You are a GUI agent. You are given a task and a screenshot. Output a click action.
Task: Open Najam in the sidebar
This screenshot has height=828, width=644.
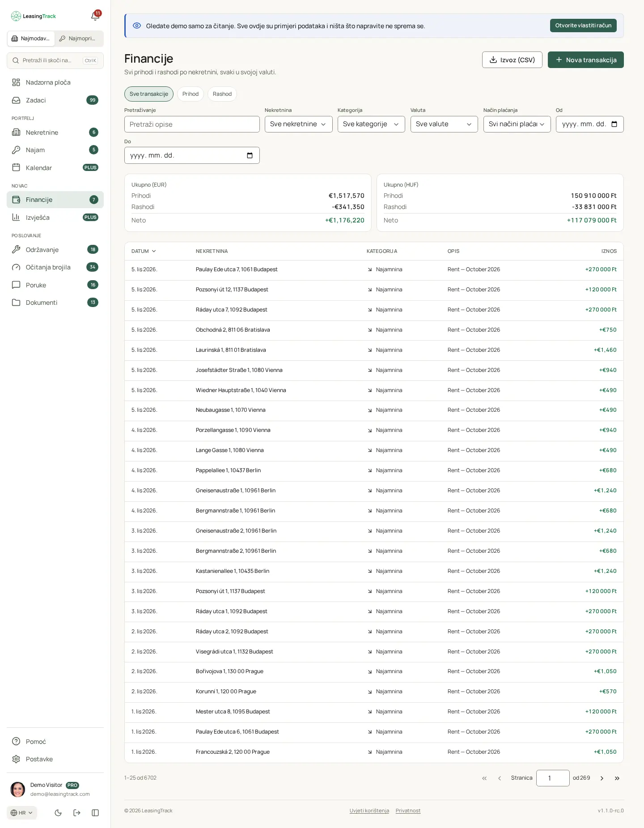point(55,150)
